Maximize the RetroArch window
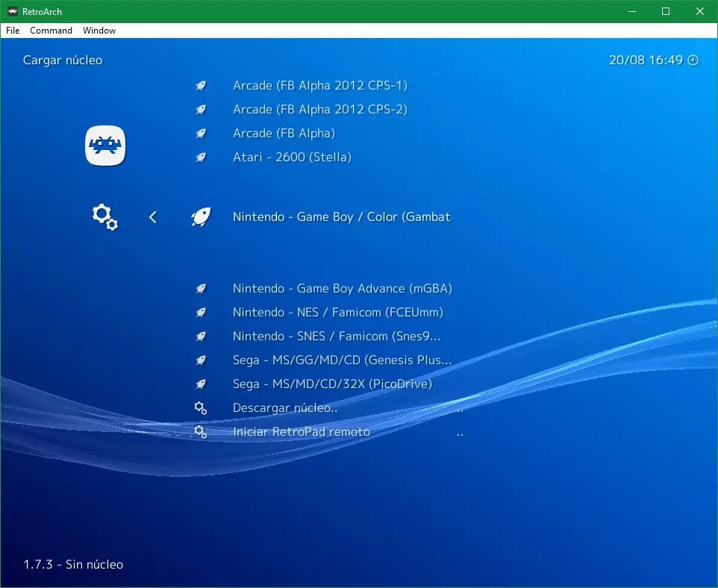The image size is (718, 588). pyautogui.click(x=666, y=11)
